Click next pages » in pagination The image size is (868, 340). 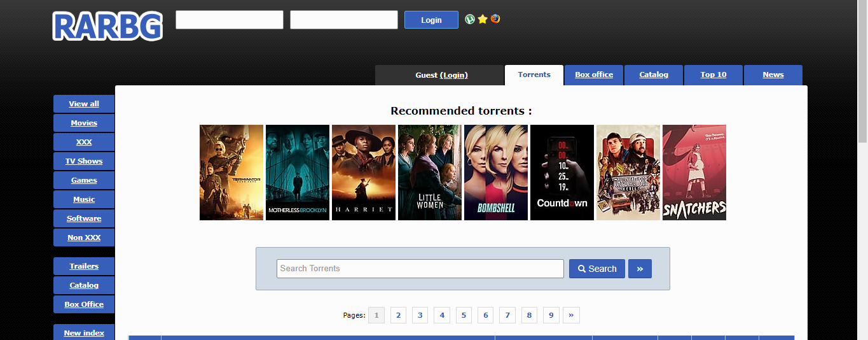coord(571,315)
